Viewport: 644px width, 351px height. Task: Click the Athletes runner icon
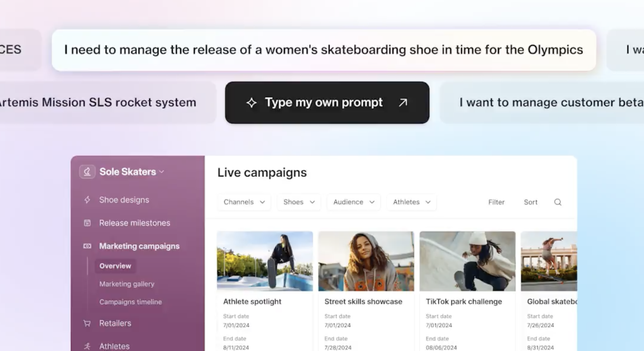click(87, 346)
